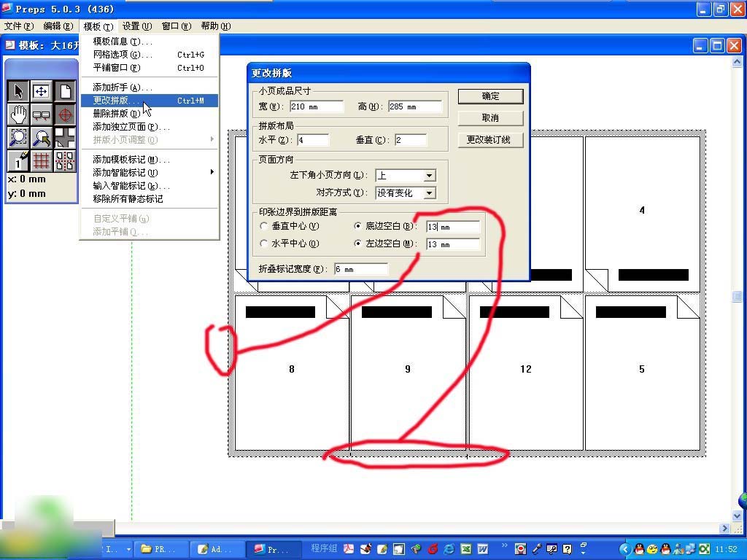Image resolution: width=747 pixels, height=560 pixels.
Task: Open the 帮助 menu
Action: 215,26
